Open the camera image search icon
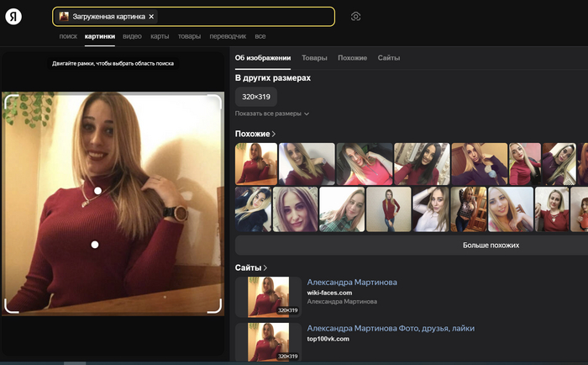The height and width of the screenshot is (365, 588). [355, 17]
